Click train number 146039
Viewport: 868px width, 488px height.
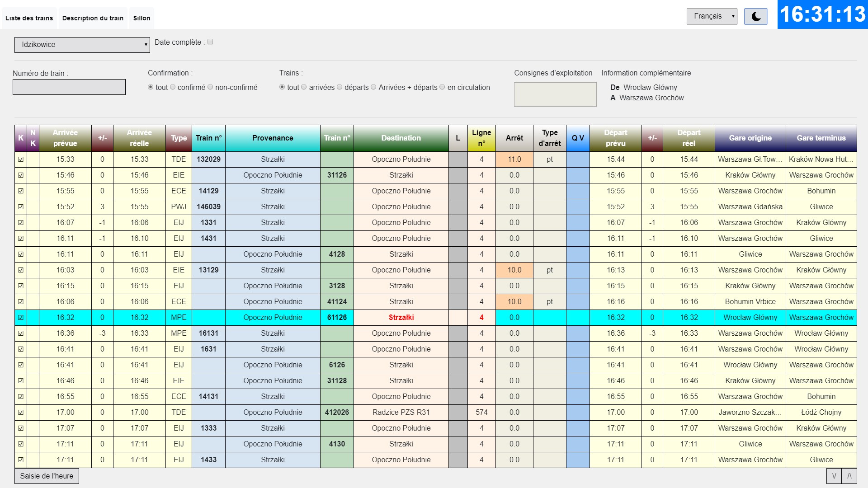(x=208, y=207)
